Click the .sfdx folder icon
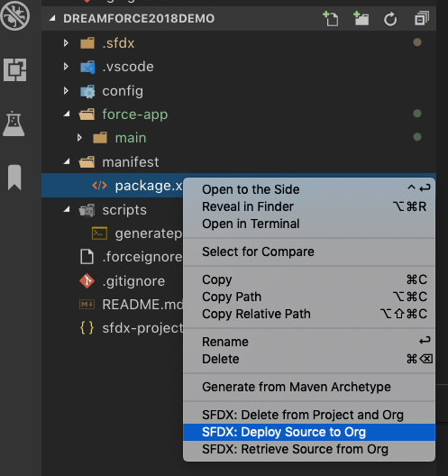448x476 pixels. (87, 43)
